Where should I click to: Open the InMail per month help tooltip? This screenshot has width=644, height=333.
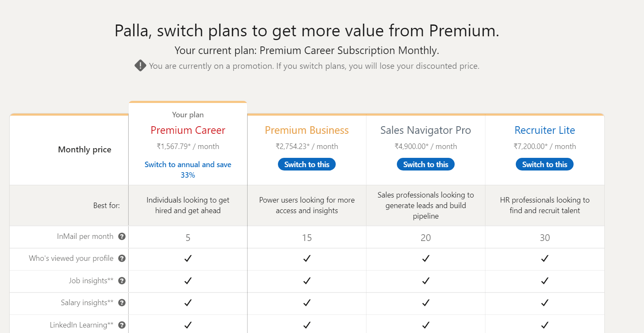(122, 236)
